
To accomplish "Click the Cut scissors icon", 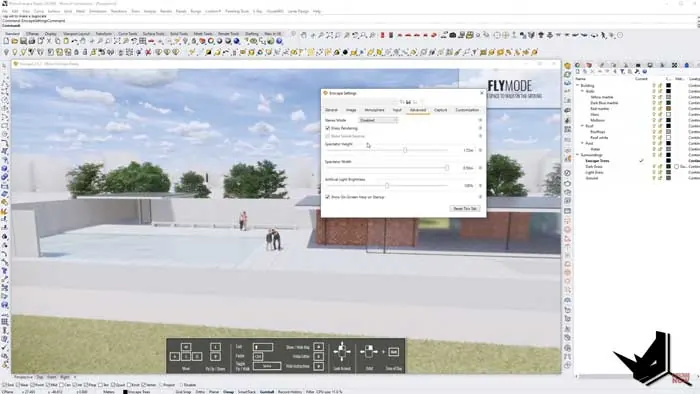I will point(49,41).
